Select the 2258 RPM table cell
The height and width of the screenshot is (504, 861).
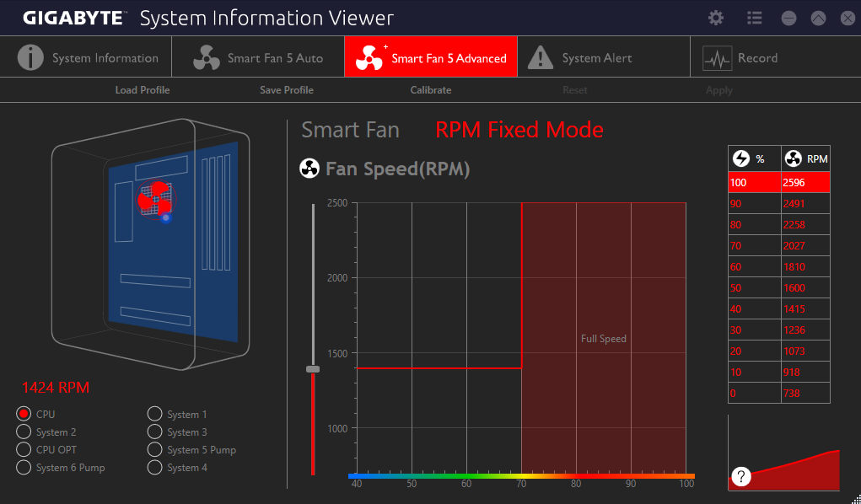[x=805, y=224]
